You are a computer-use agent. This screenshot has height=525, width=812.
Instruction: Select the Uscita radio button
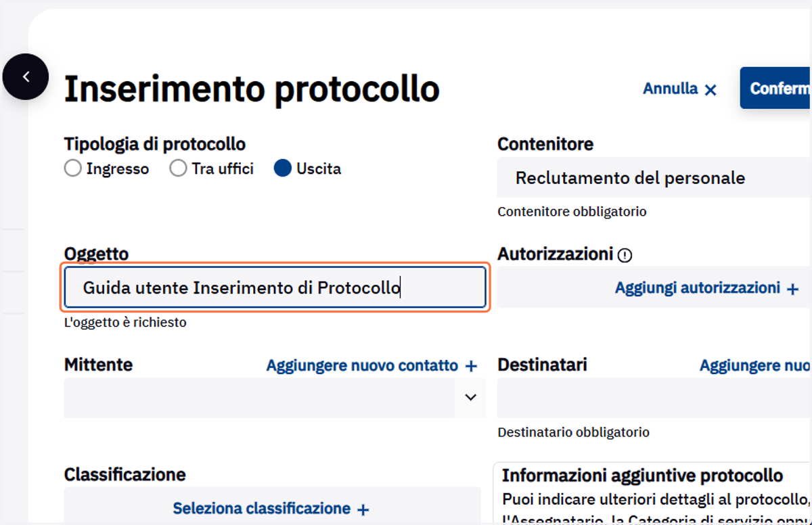click(283, 168)
